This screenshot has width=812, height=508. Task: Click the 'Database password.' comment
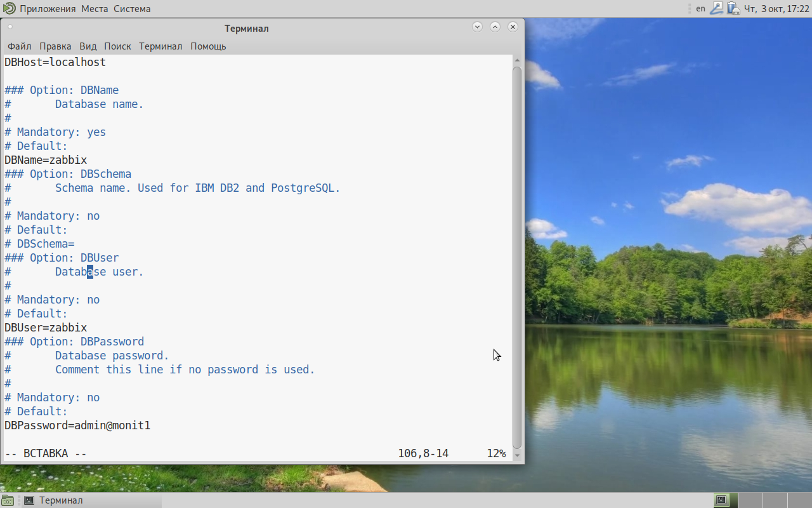[x=112, y=356]
